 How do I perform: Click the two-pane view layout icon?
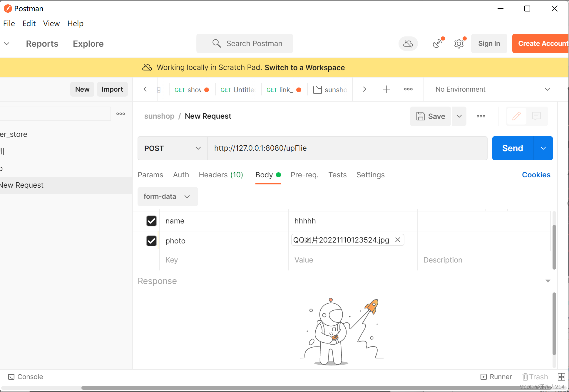[x=562, y=377]
